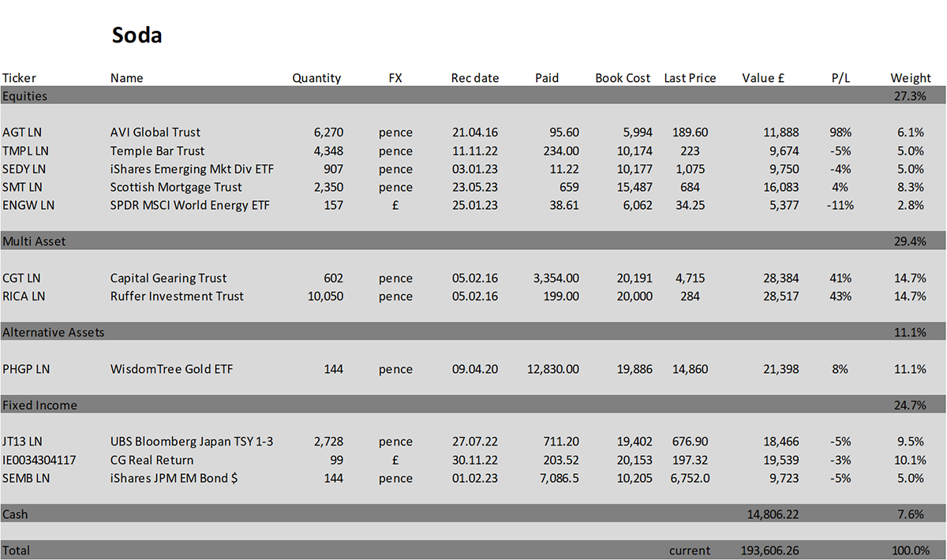Click the Cash value 14,806.22
This screenshot has width=947, height=560.
[x=773, y=514]
